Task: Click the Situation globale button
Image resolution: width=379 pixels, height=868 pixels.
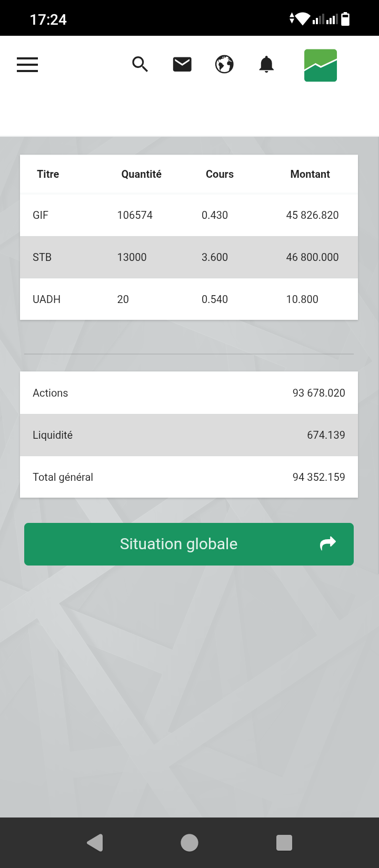Action: 179,544
